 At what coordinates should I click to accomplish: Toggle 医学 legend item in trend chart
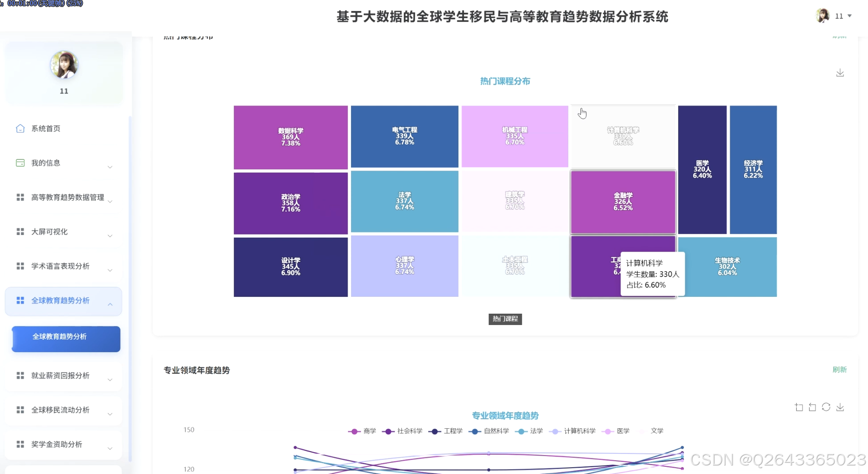(616, 431)
